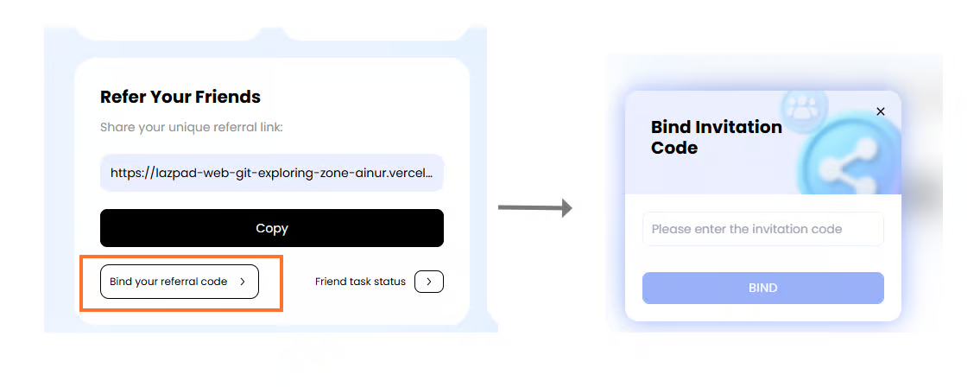Image resolution: width=980 pixels, height=387 pixels.
Task: Select the referral link URL field
Action: [x=271, y=173]
